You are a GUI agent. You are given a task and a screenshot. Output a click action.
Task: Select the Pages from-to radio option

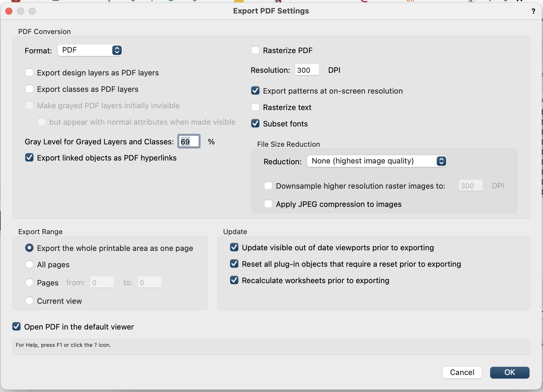pyautogui.click(x=29, y=283)
